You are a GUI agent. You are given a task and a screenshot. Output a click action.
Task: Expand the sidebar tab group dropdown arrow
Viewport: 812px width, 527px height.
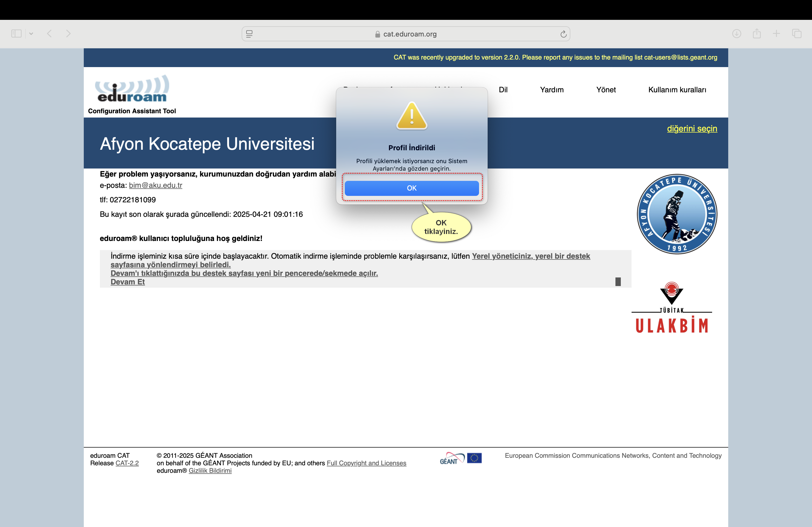click(31, 33)
